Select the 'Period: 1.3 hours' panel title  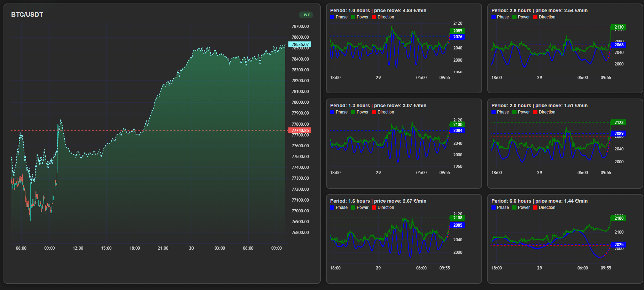tap(378, 105)
